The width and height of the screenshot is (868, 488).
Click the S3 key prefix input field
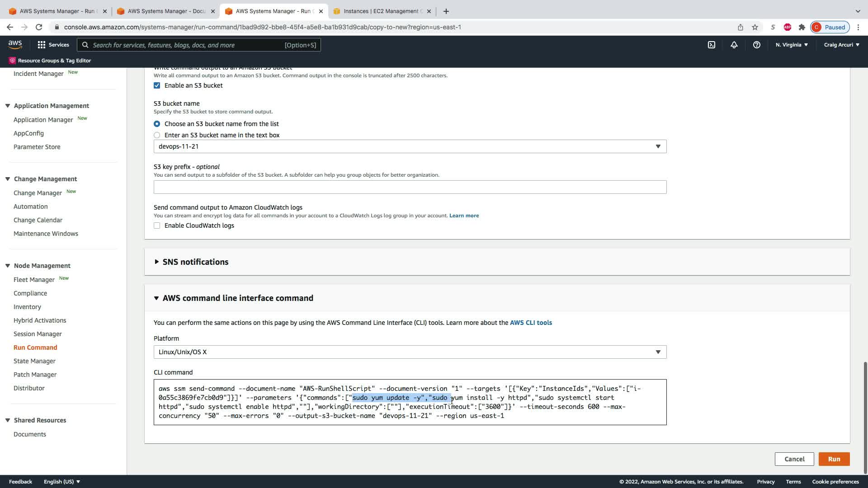pos(410,187)
